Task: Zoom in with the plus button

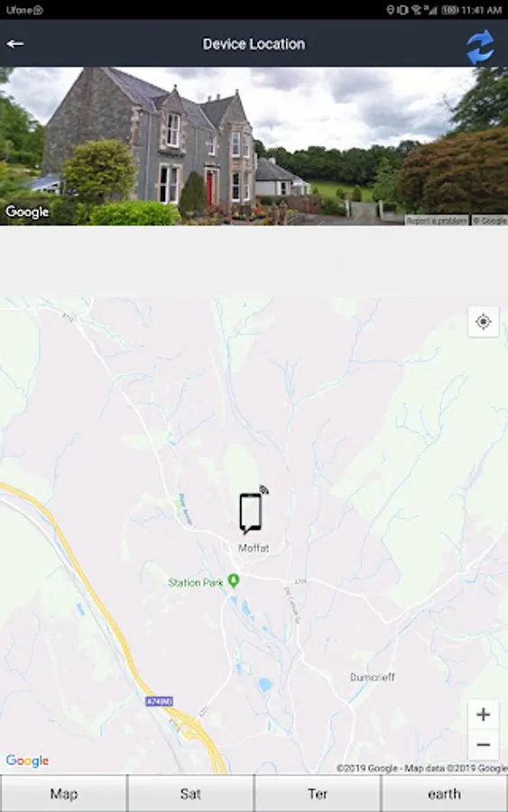Action: tap(483, 715)
